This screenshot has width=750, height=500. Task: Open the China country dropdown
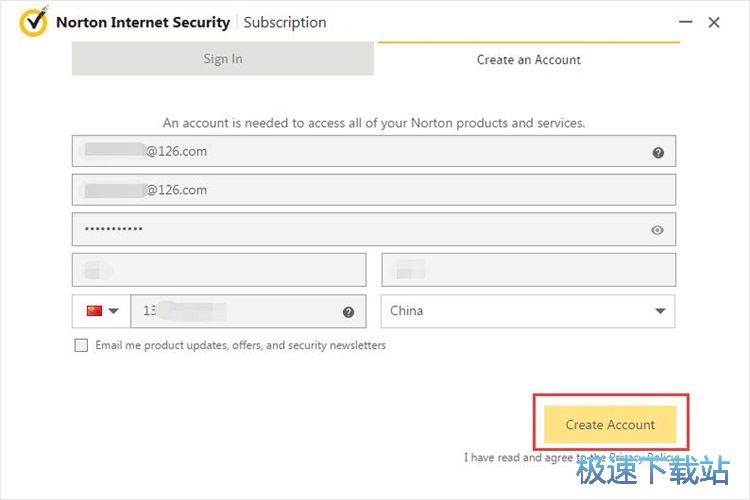point(660,311)
